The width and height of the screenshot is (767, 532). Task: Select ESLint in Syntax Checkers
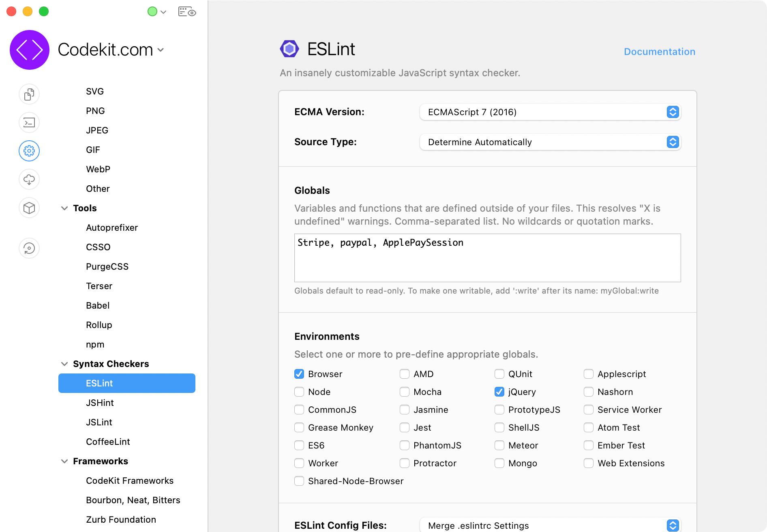(127, 383)
